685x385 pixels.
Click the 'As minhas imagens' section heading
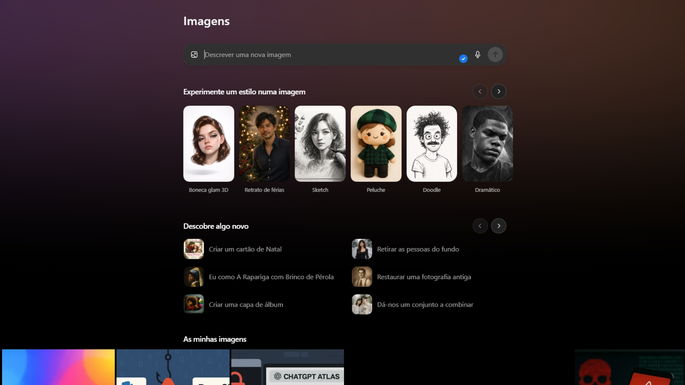tap(214, 339)
